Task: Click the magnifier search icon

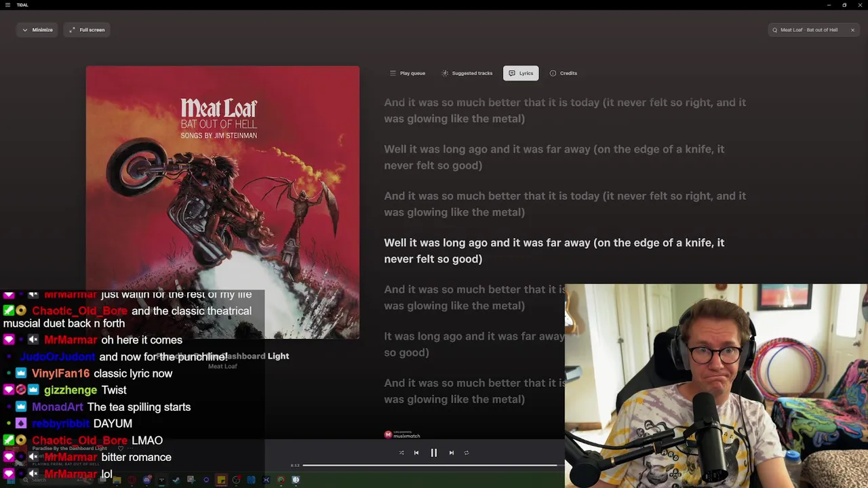Action: [x=774, y=30]
